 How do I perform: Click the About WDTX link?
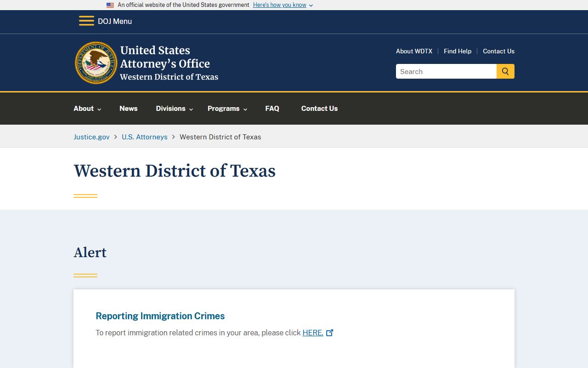[414, 51]
